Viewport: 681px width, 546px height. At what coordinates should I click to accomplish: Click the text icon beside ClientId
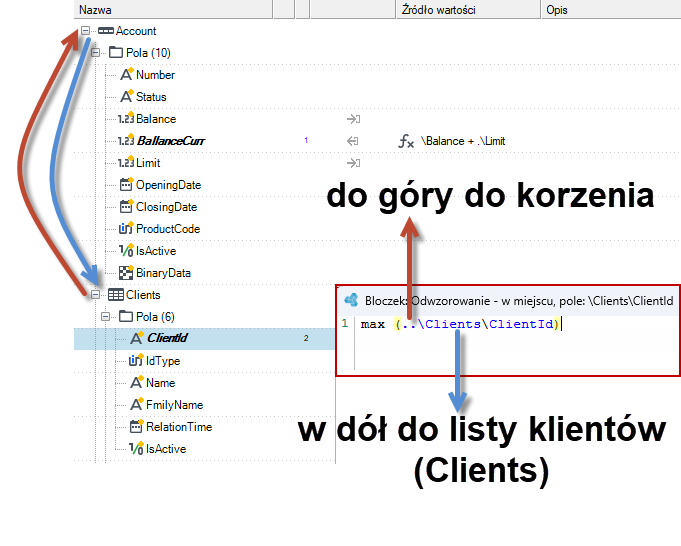pyautogui.click(x=137, y=338)
